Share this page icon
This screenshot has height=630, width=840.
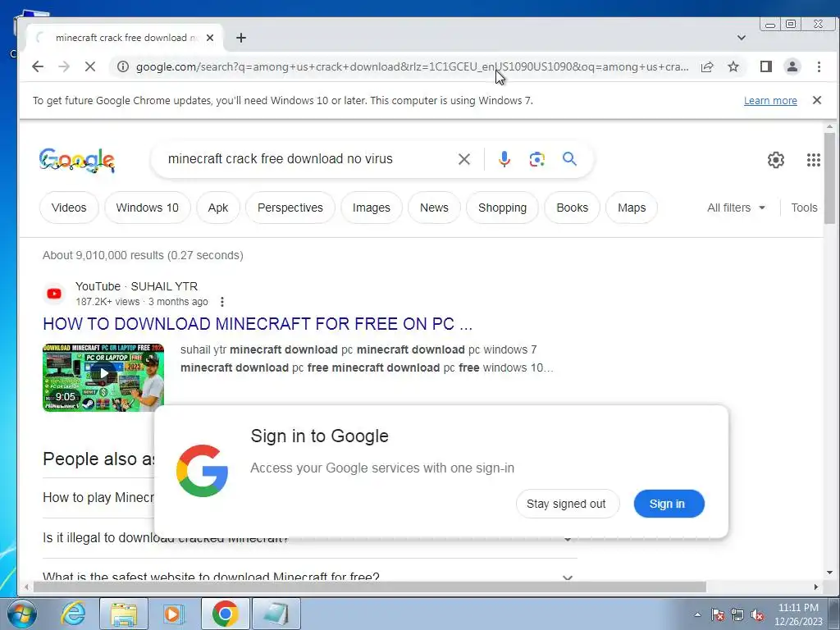(706, 67)
